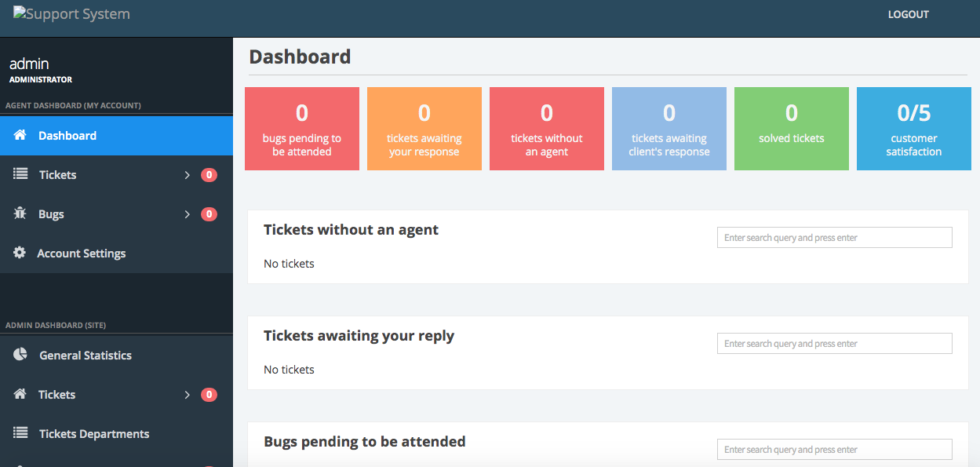Open General Statistics menu item
This screenshot has height=467, width=980.
(86, 356)
